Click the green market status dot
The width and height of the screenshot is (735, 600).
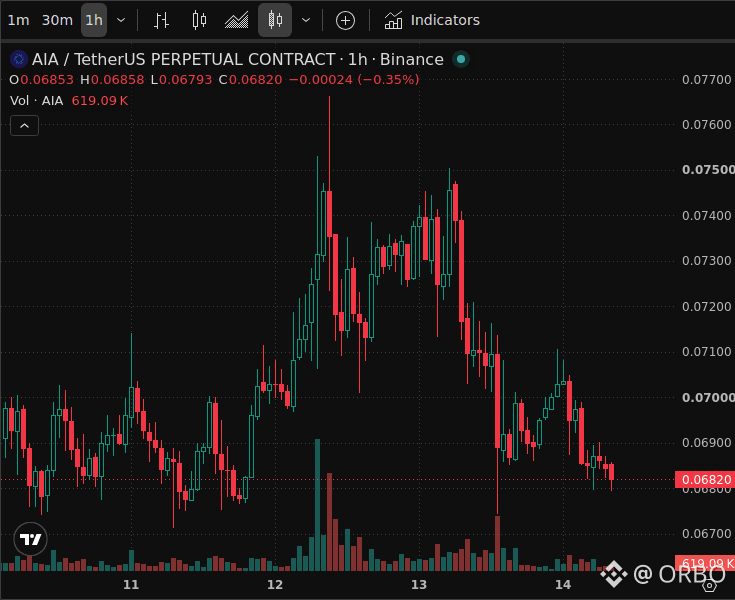coord(461,59)
